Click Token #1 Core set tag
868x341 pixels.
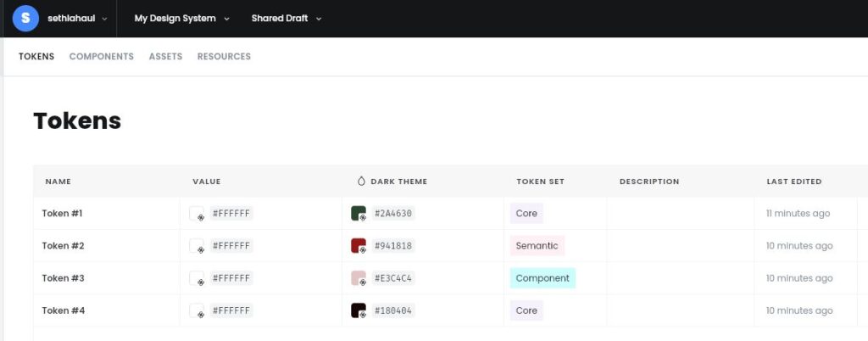click(526, 214)
